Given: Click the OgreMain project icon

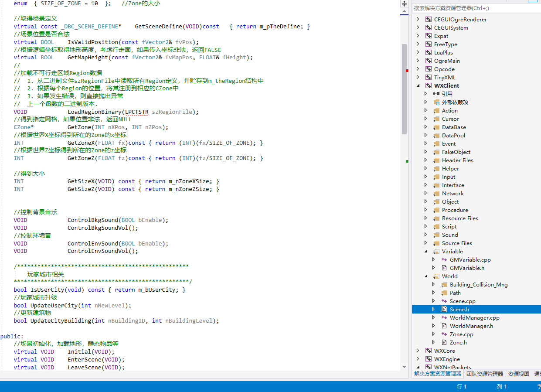Looking at the screenshot, I should [429, 61].
